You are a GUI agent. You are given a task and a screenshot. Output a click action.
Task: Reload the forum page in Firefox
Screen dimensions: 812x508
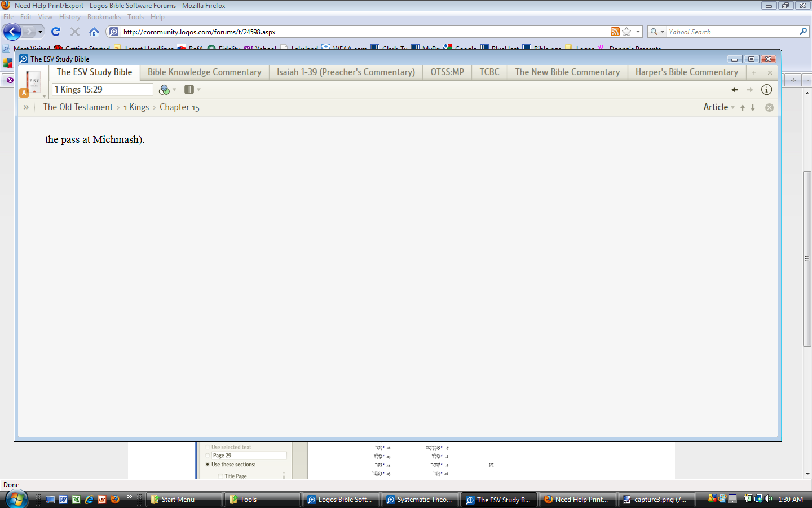pos(56,32)
